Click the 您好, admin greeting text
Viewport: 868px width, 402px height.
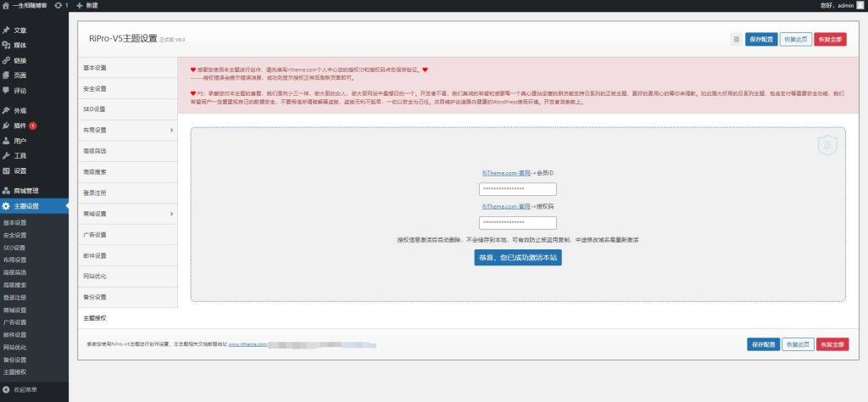(x=837, y=5)
